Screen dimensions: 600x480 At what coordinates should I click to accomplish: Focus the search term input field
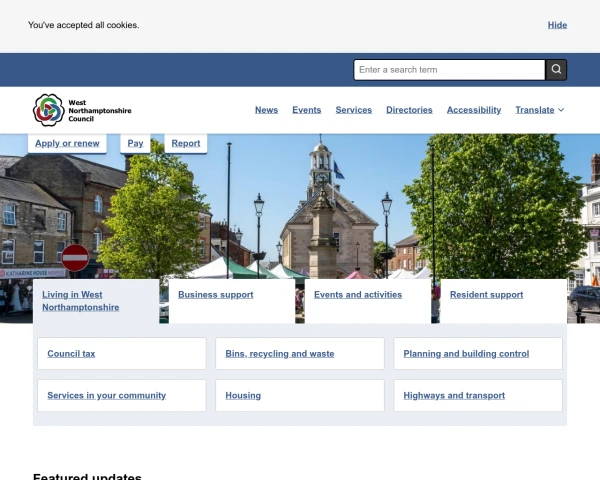pos(449,70)
